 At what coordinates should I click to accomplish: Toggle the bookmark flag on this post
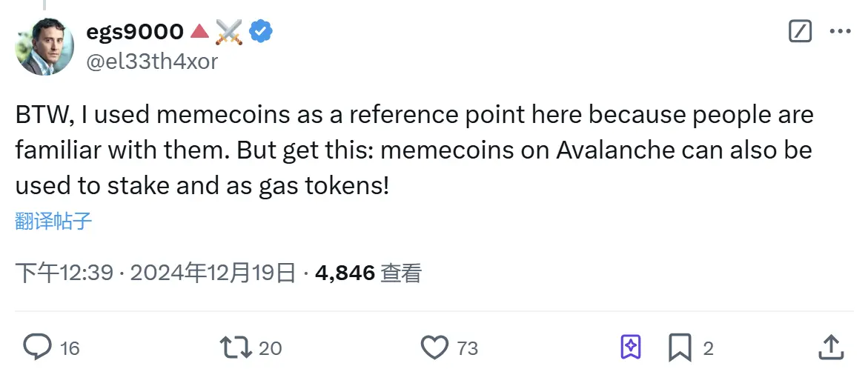[x=680, y=346]
